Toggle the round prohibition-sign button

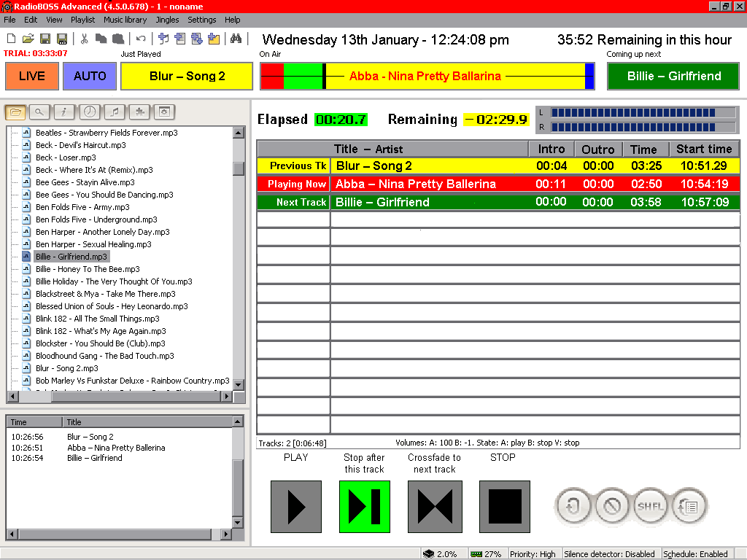612,506
